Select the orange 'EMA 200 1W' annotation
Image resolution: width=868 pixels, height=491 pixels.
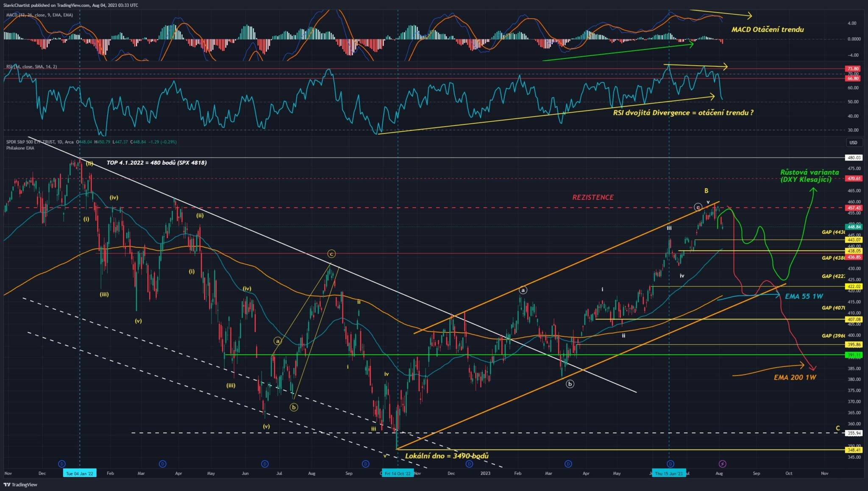[x=795, y=377]
